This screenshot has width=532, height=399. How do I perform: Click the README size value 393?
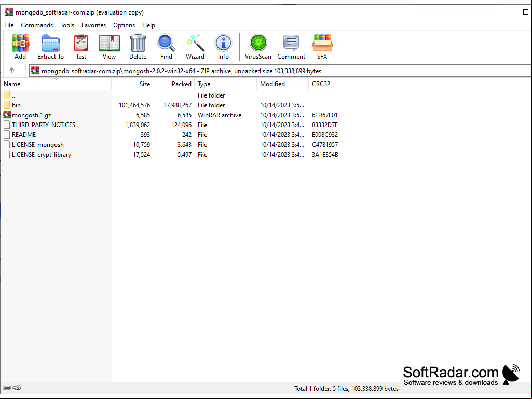pos(145,135)
